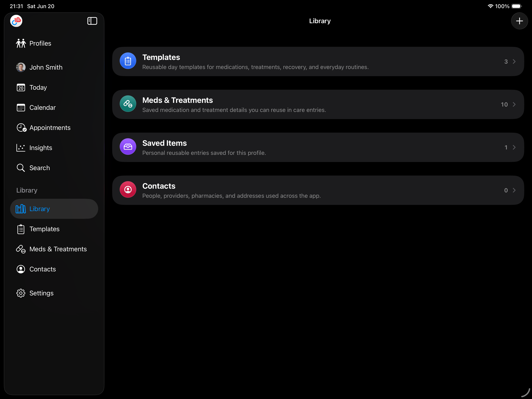Click John Smith's avatar photo
This screenshot has width=532, height=399.
pos(21,67)
